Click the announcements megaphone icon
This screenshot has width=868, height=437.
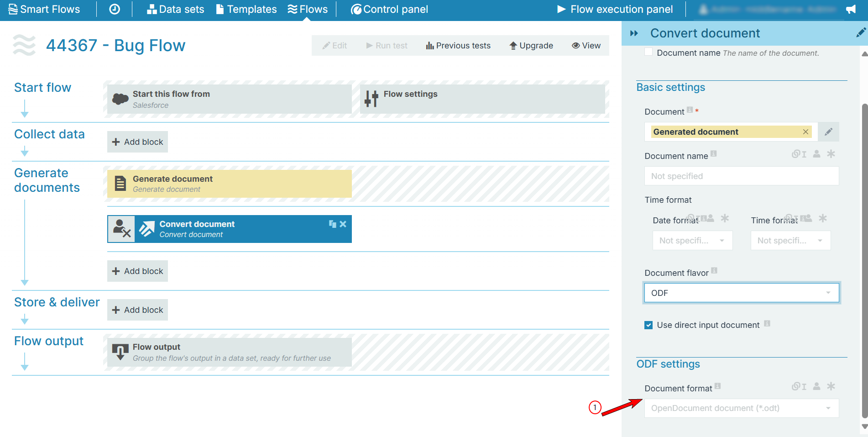tap(851, 10)
